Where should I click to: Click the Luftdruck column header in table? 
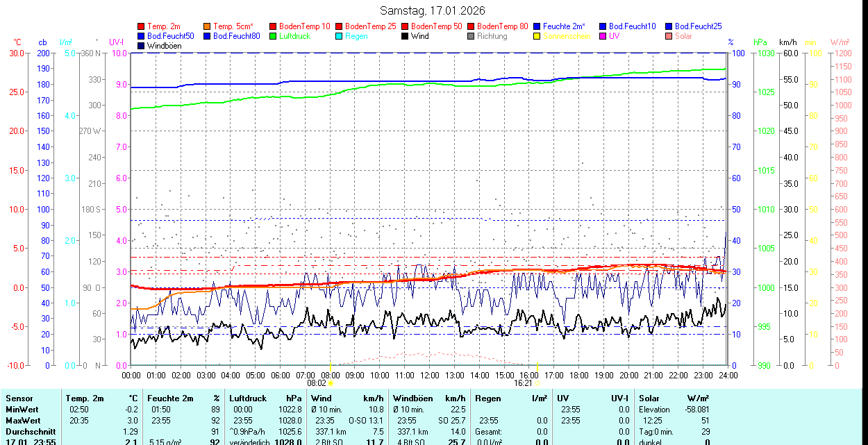248,398
